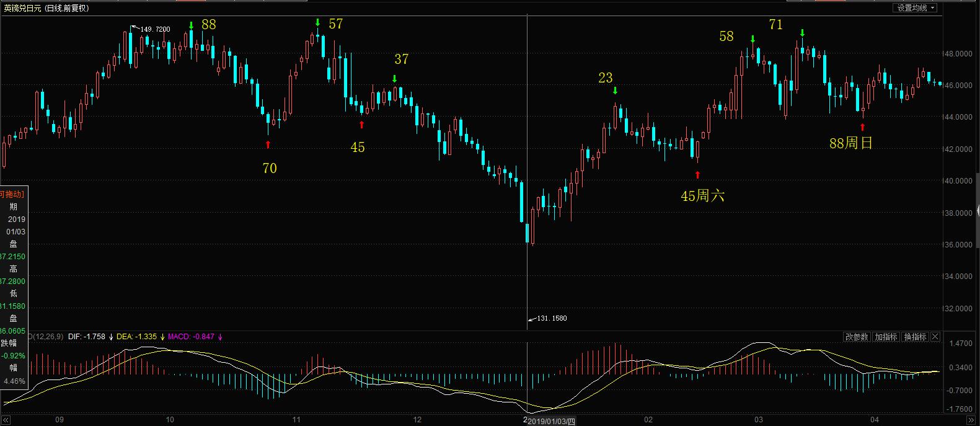Image resolution: width=980 pixels, height=426 pixels.
Task: Click the green down-arrow marker below 37
Action: [394, 79]
